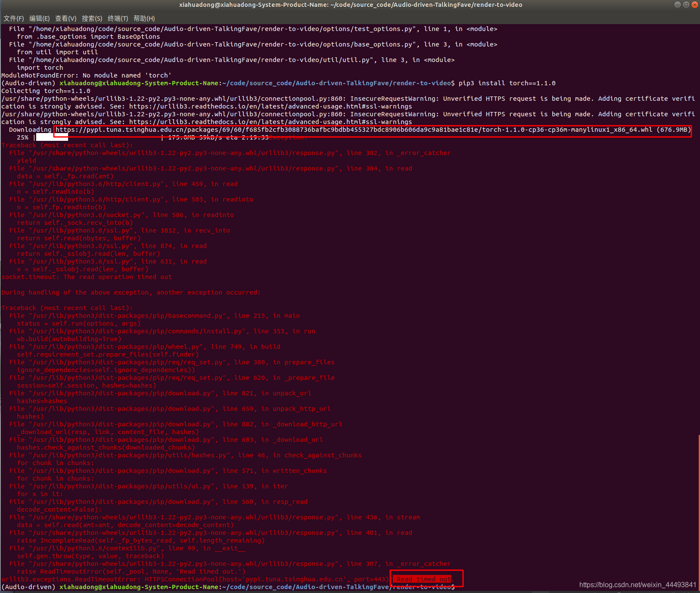Click 'wb.build(autobuilding=True)' line
Image resolution: width=700 pixels, height=593 pixels.
click(69, 339)
